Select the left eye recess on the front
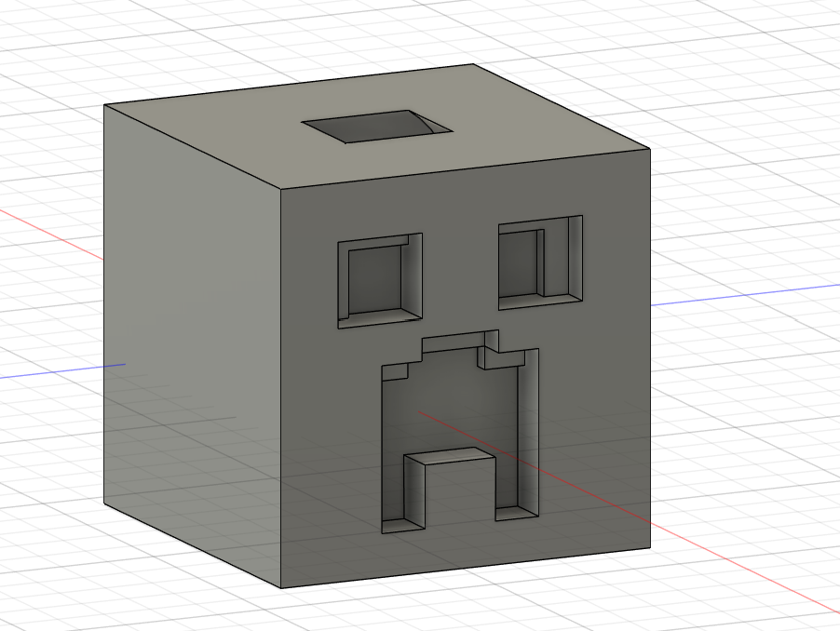The height and width of the screenshot is (631, 840). [x=380, y=280]
